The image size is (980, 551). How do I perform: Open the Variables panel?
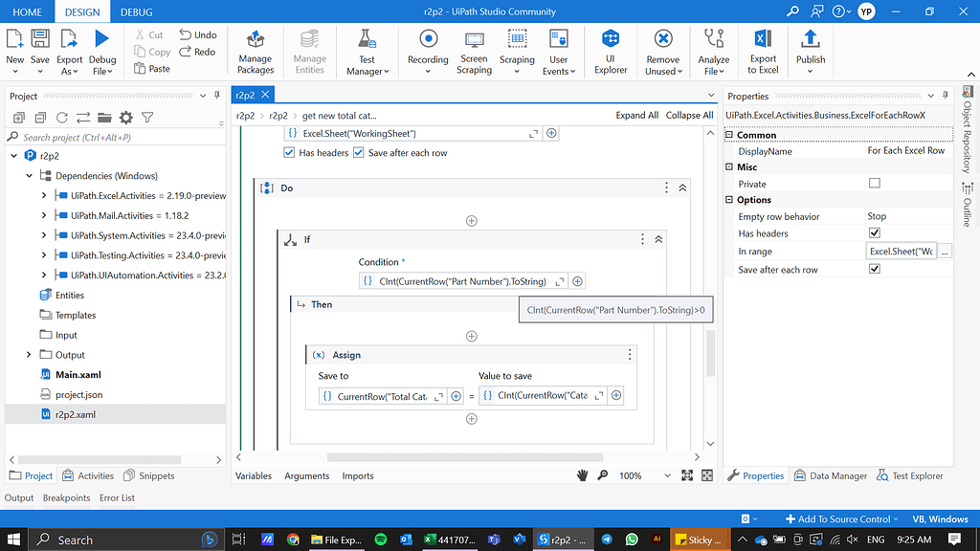tap(253, 476)
